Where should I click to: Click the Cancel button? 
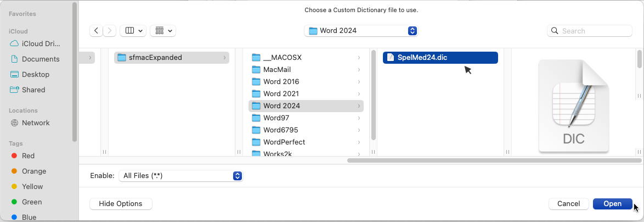click(x=568, y=203)
